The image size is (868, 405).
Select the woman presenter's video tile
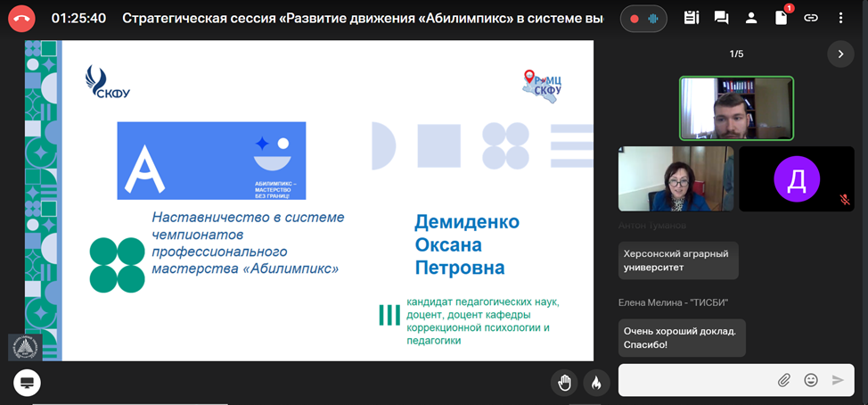click(676, 178)
